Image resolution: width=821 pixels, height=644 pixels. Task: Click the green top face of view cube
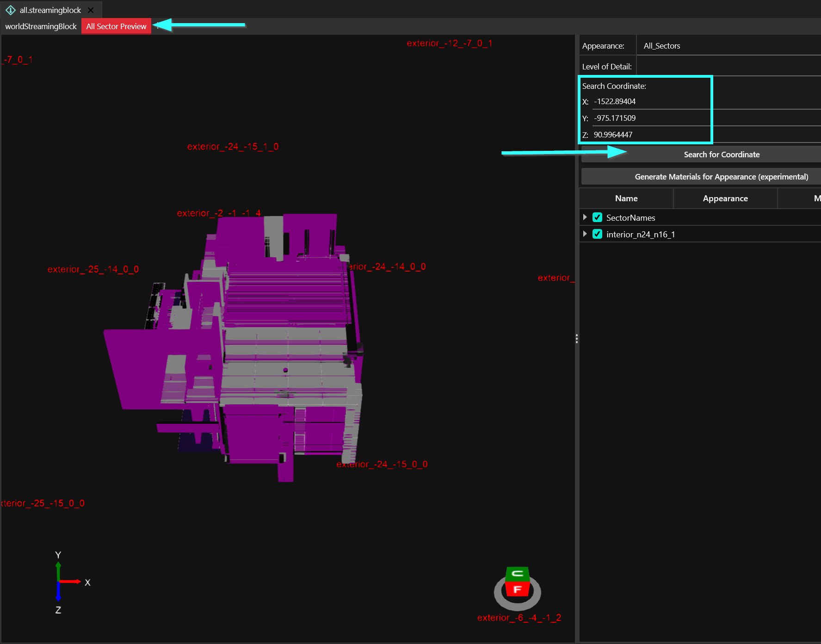[x=517, y=574]
